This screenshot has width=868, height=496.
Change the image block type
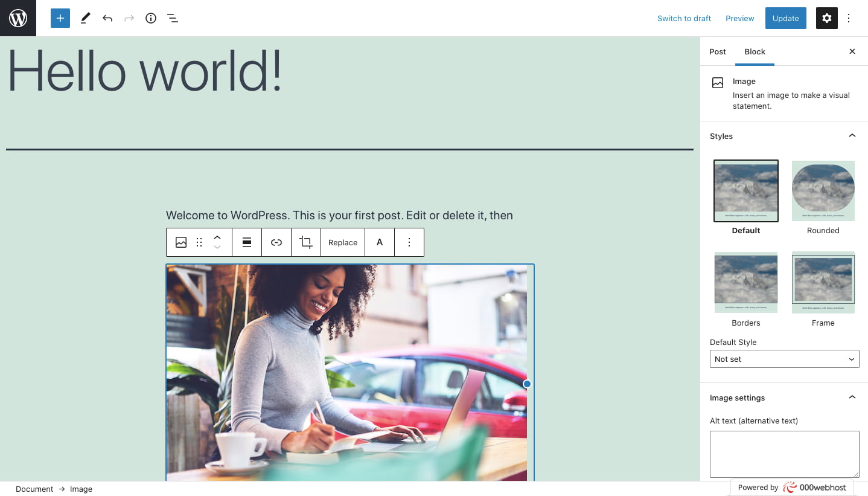pyautogui.click(x=180, y=242)
